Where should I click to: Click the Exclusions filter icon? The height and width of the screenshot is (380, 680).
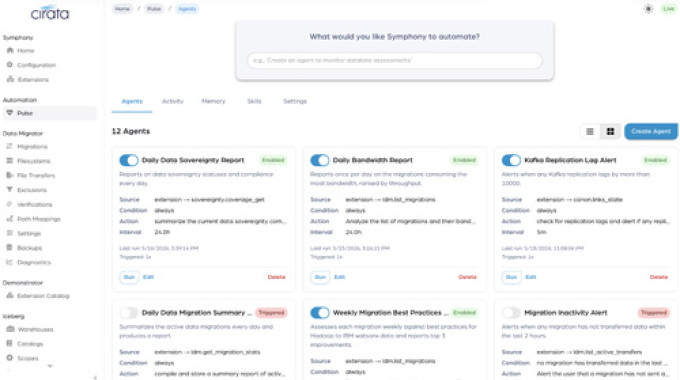tap(10, 190)
